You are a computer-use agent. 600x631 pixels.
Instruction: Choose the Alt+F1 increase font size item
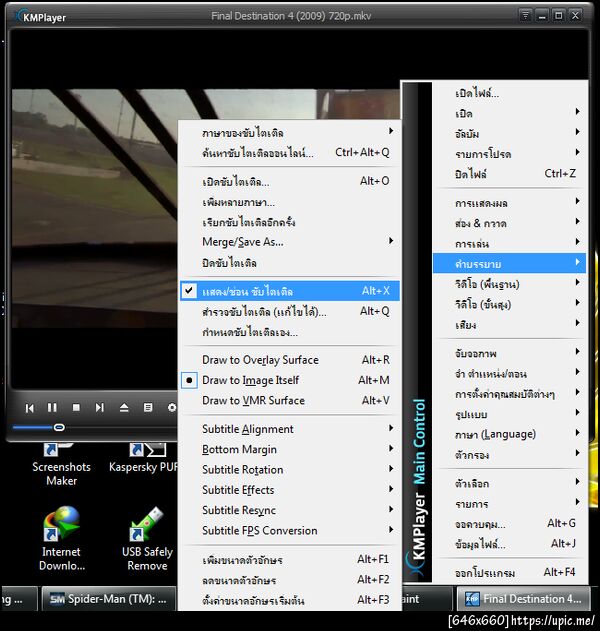(290, 559)
